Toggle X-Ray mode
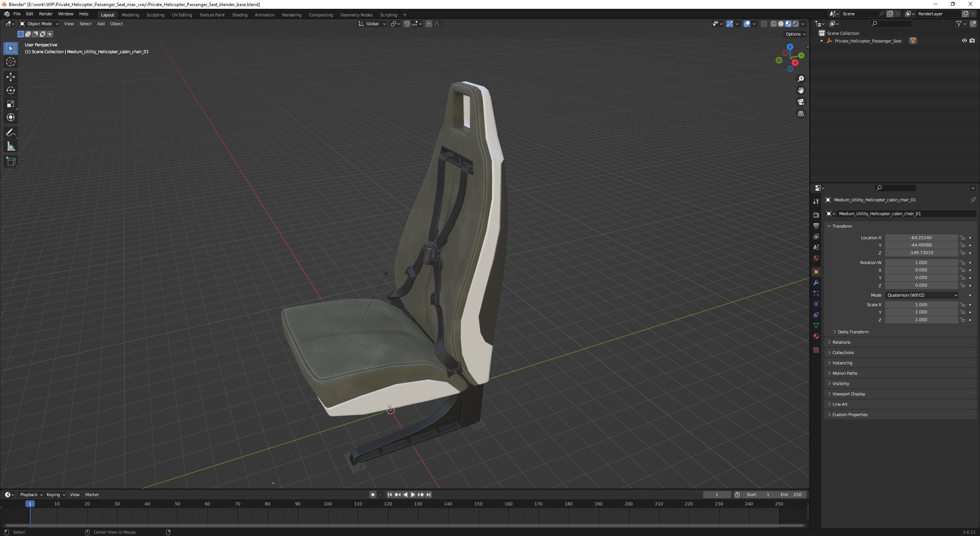The width and height of the screenshot is (980, 536). pyautogui.click(x=764, y=24)
